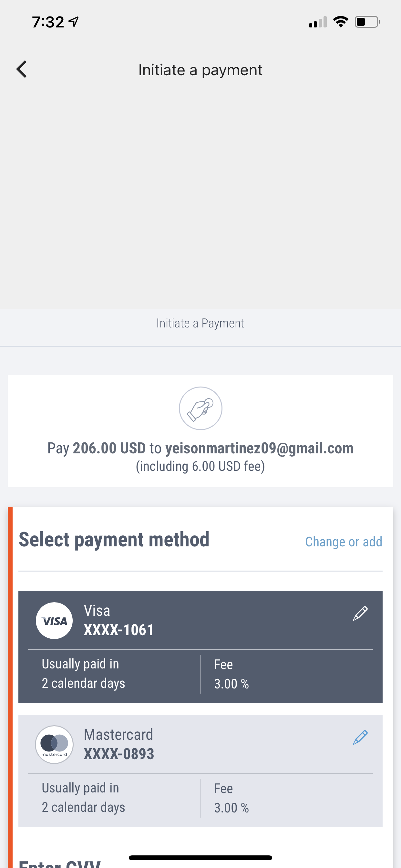
Task: Tap Mastercard's 2 calendar days text
Action: (83, 807)
